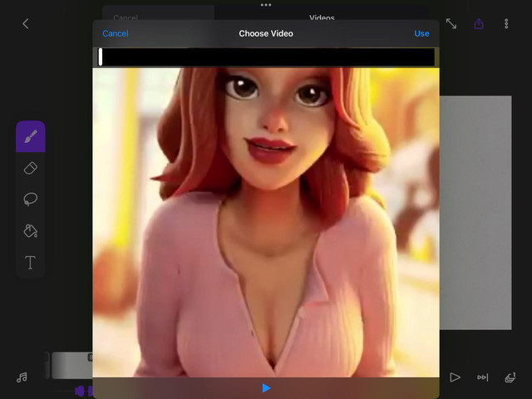Click the white trim handle on scrubber
Screen dimensions: 532x399
101,57
